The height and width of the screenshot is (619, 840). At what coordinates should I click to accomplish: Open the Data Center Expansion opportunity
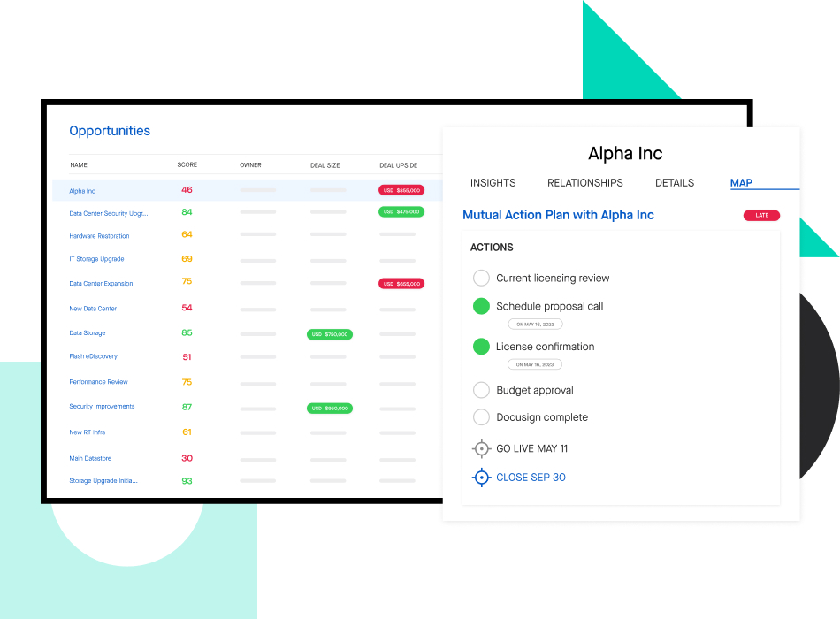[x=101, y=284]
